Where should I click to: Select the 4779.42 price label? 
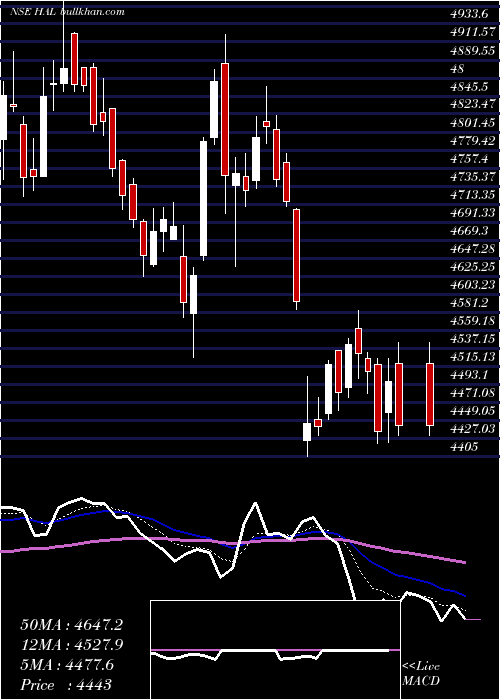(x=473, y=141)
